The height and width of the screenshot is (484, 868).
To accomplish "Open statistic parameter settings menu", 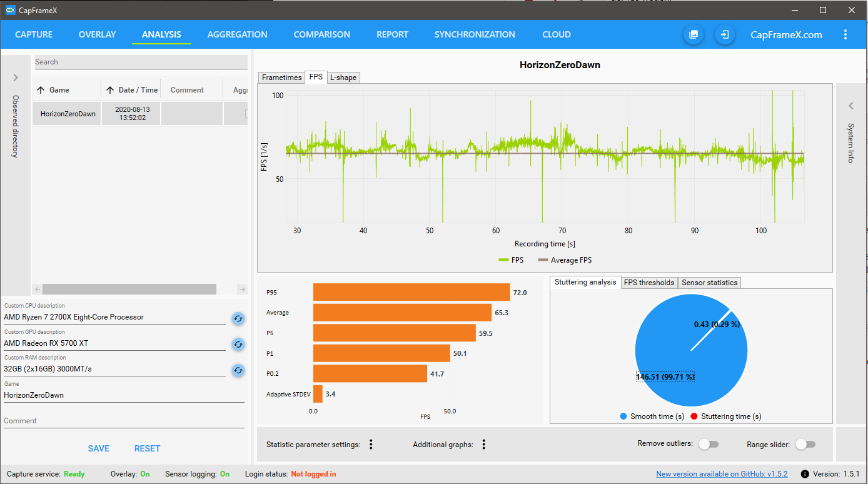I will click(x=371, y=445).
